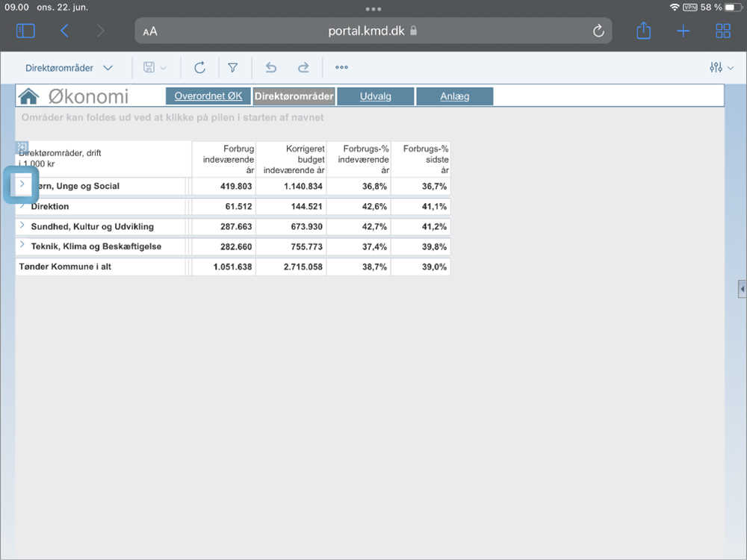Image resolution: width=747 pixels, height=560 pixels.
Task: Open the save icon dropdown
Action: click(x=155, y=68)
